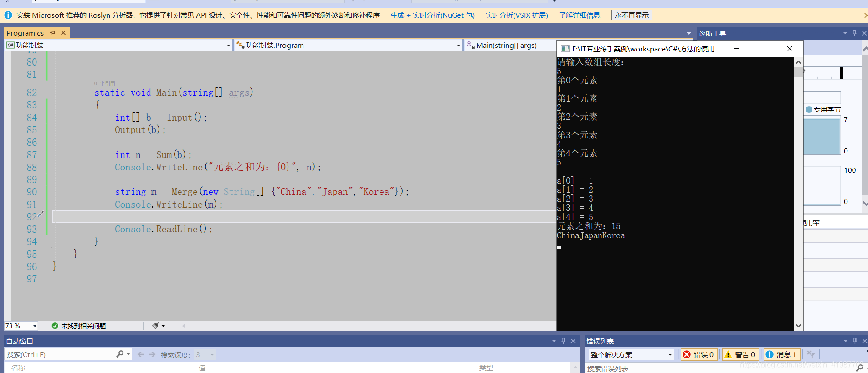Click the 0 个引用 CodeLens above Main

105,83
